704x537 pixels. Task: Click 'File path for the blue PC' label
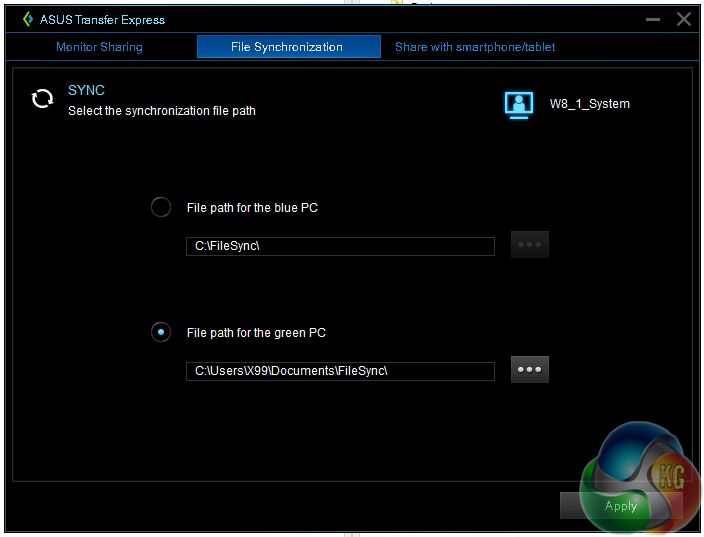pyautogui.click(x=252, y=208)
